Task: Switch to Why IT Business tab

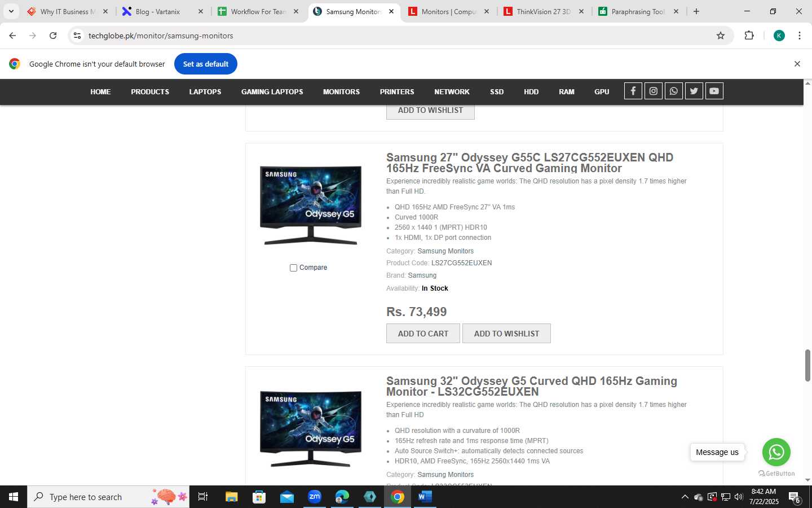Action: click(x=67, y=11)
